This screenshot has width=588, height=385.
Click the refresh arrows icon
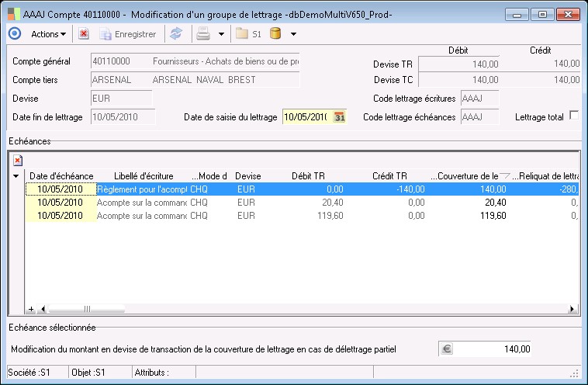[176, 34]
